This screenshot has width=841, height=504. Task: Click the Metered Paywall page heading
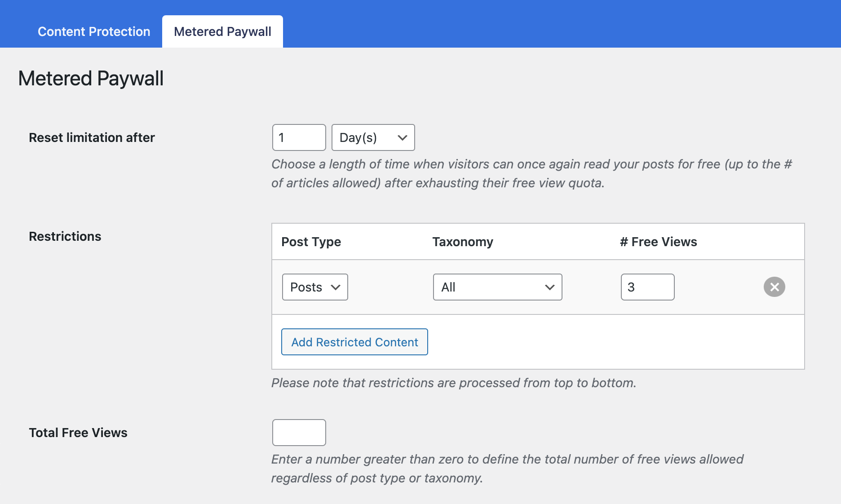(x=91, y=78)
